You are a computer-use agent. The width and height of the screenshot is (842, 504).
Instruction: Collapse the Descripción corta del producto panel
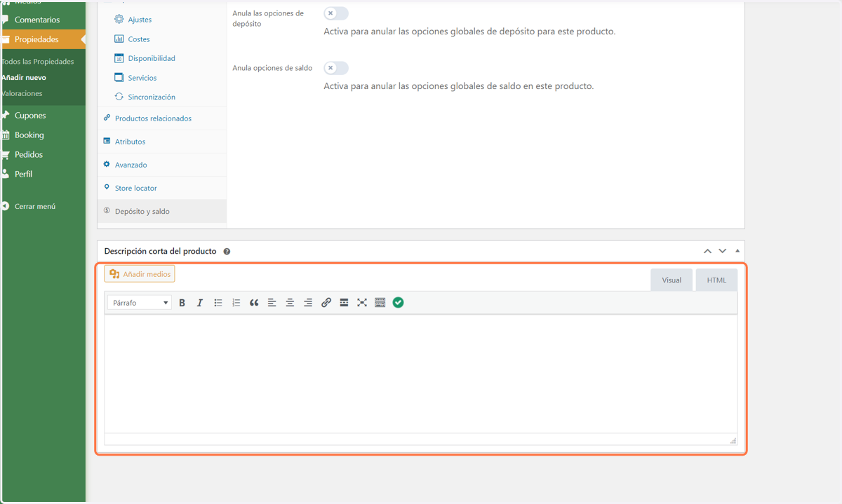point(737,251)
